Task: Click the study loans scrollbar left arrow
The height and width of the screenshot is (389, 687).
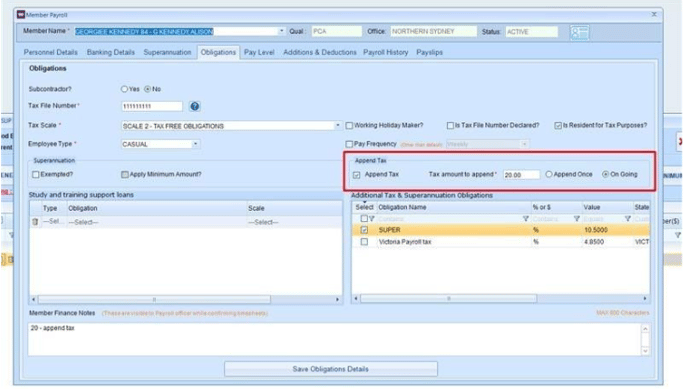Action: pyautogui.click(x=34, y=300)
